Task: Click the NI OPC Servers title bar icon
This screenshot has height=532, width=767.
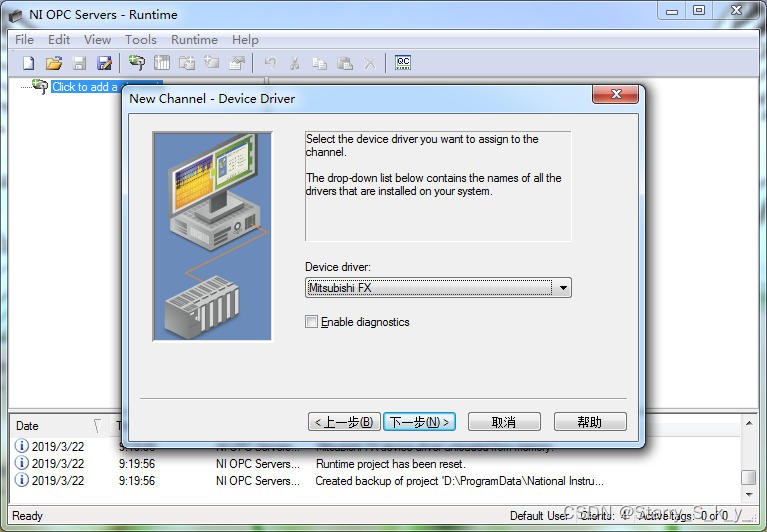Action: click(x=16, y=15)
